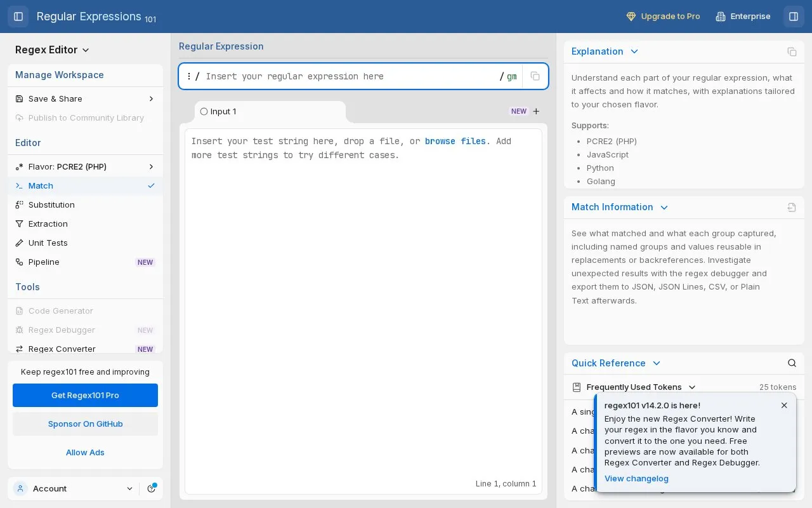Export the Match Information results
The image size is (812, 508).
pyautogui.click(x=792, y=207)
